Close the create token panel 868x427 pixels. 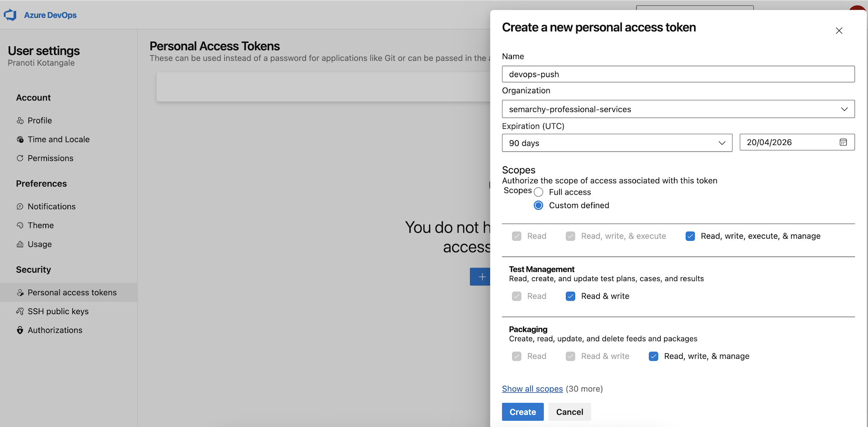click(839, 31)
